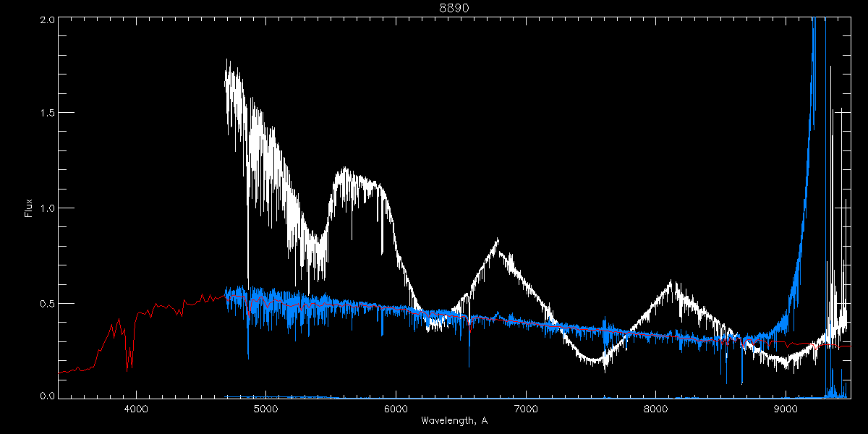Click white spectrum peak near 6800 Å
The width and height of the screenshot is (868, 434).
coord(497,241)
